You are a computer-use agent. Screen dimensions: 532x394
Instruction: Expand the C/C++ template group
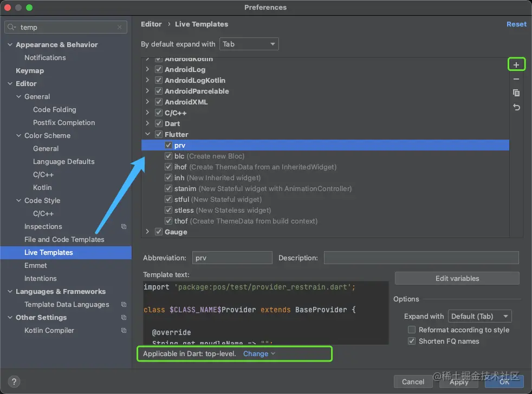pyautogui.click(x=147, y=113)
